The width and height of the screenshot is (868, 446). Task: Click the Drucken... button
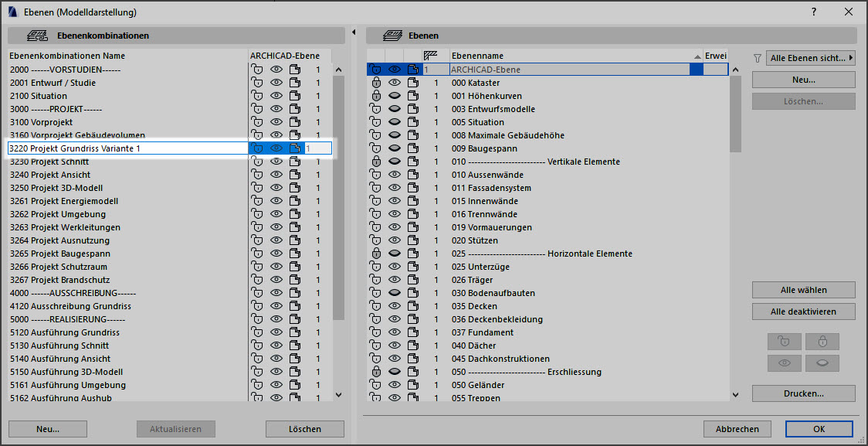pos(804,394)
